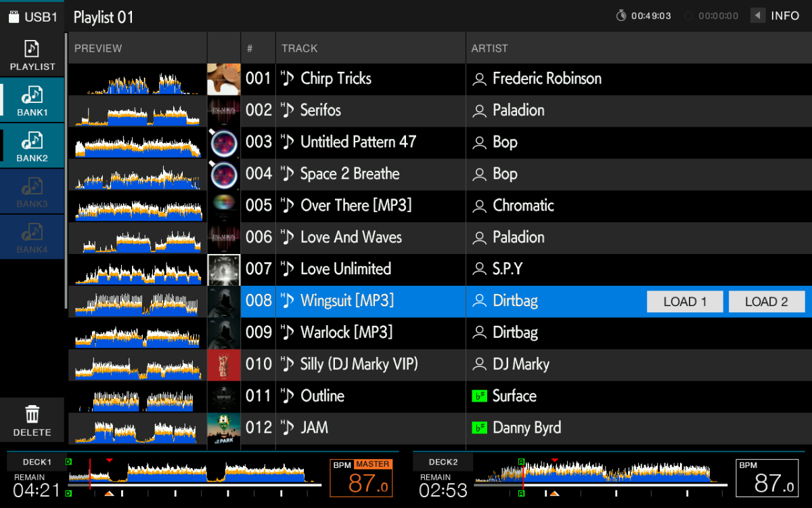Click the Silly (DJ Marky VIP) artwork
812x508 pixels.
coord(223,365)
